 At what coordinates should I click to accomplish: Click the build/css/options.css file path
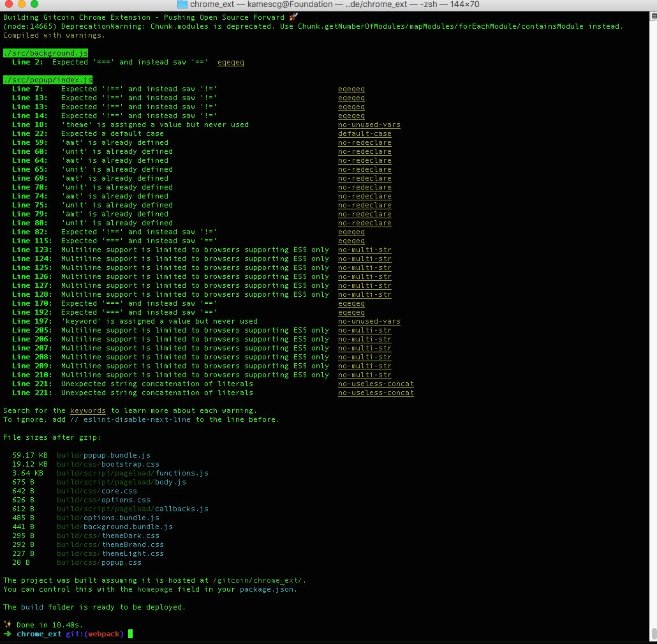103,500
